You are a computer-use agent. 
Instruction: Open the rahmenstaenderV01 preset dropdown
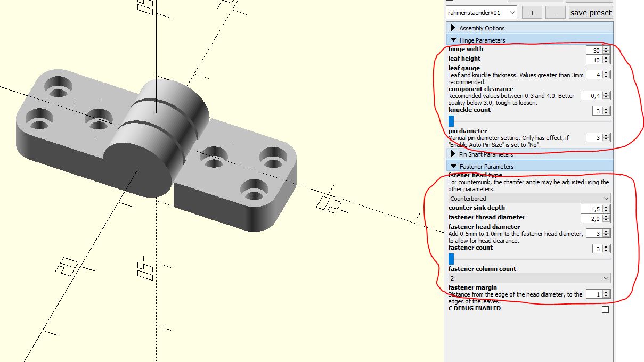pyautogui.click(x=481, y=12)
